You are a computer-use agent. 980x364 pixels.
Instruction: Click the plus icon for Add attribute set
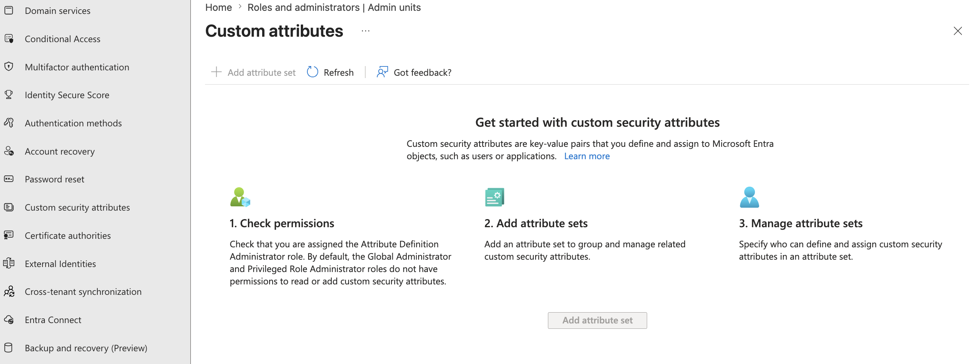216,72
